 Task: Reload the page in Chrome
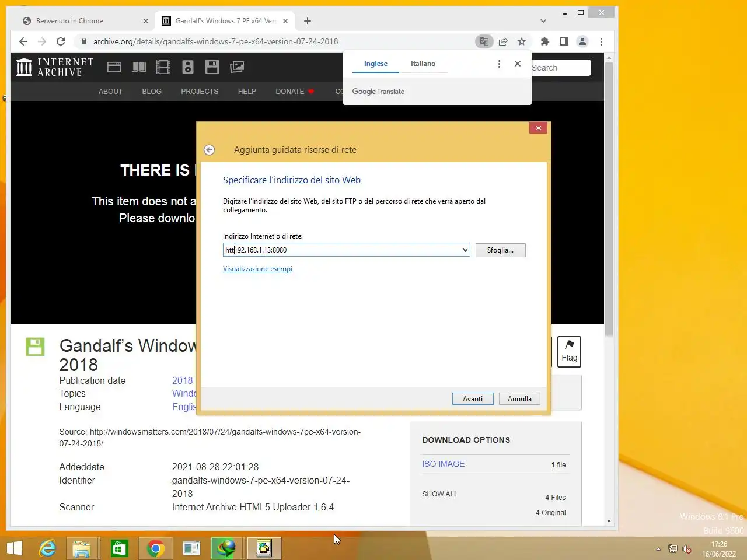pyautogui.click(x=61, y=41)
